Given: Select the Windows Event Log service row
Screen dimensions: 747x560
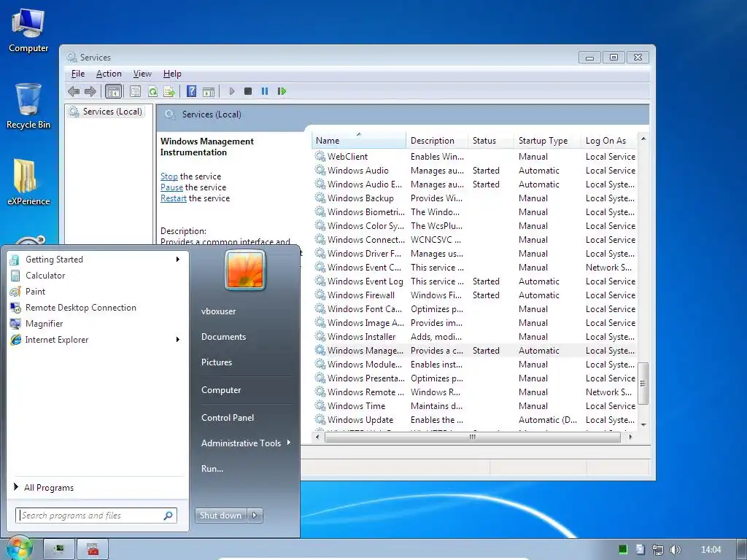Looking at the screenshot, I should click(475, 281).
